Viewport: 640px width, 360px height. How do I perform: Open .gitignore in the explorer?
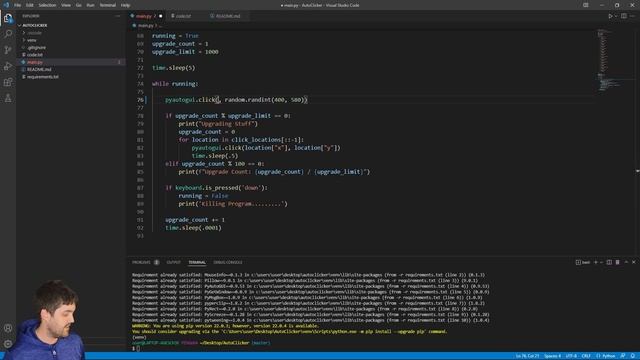coord(37,47)
